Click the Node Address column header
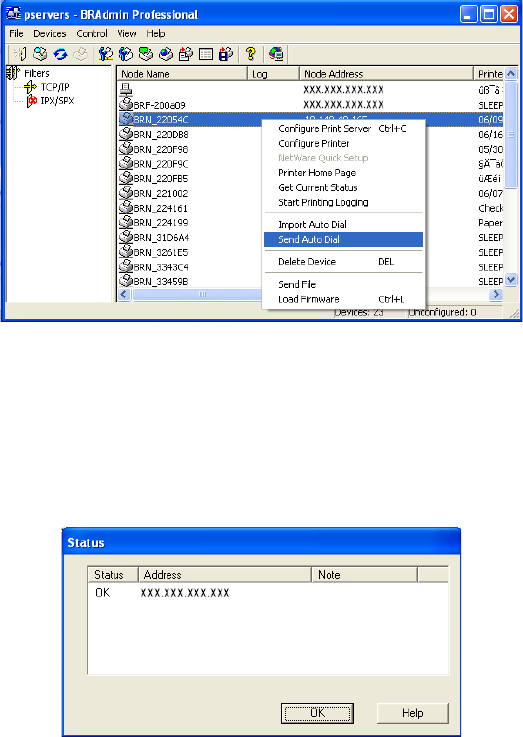This screenshot has width=523, height=737. [x=386, y=74]
